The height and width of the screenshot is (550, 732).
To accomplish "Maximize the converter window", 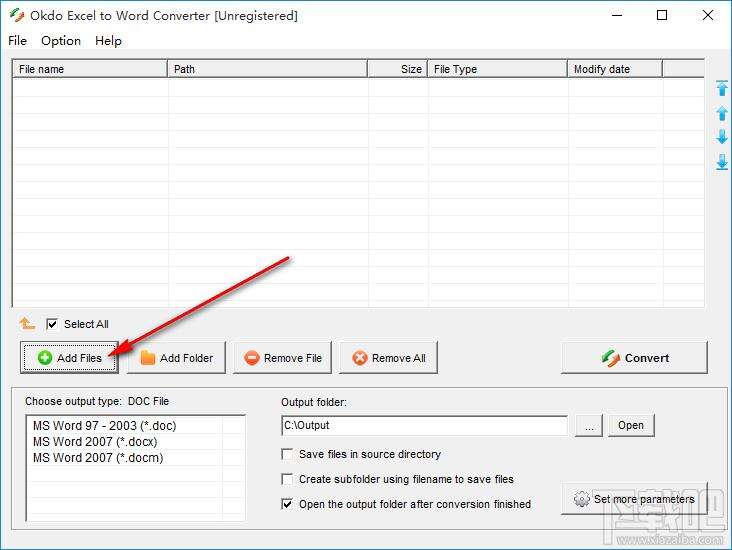I will pyautogui.click(x=662, y=15).
